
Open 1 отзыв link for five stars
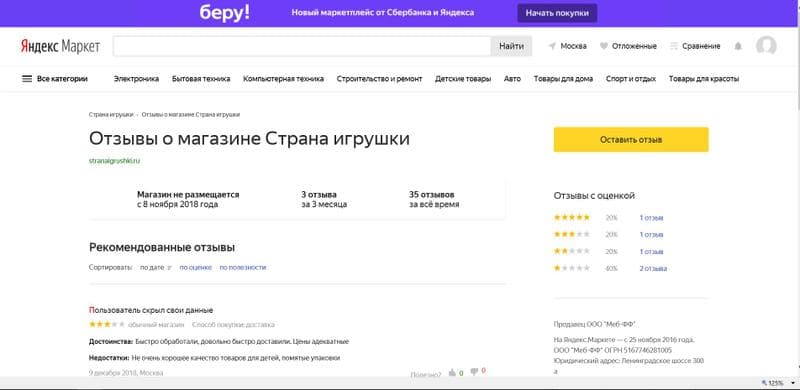click(652, 218)
